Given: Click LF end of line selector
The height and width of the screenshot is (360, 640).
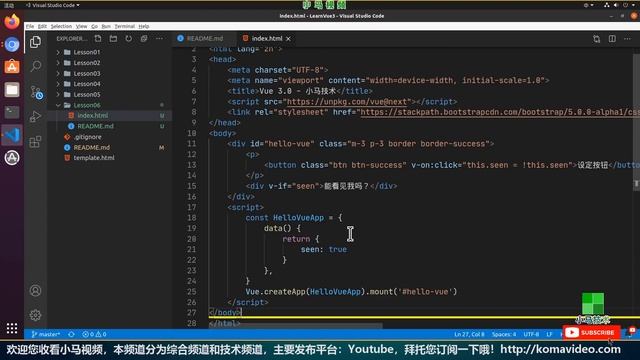Looking at the screenshot, I should click(549, 334).
